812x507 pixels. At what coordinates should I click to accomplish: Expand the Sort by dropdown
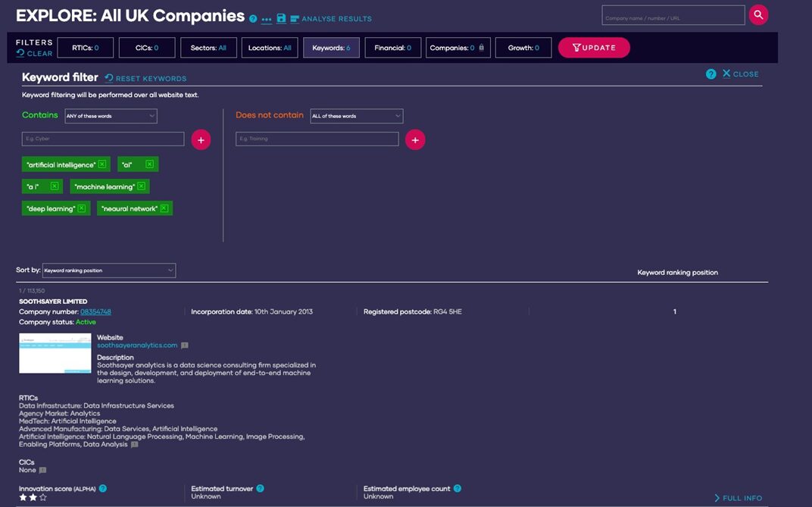(108, 271)
